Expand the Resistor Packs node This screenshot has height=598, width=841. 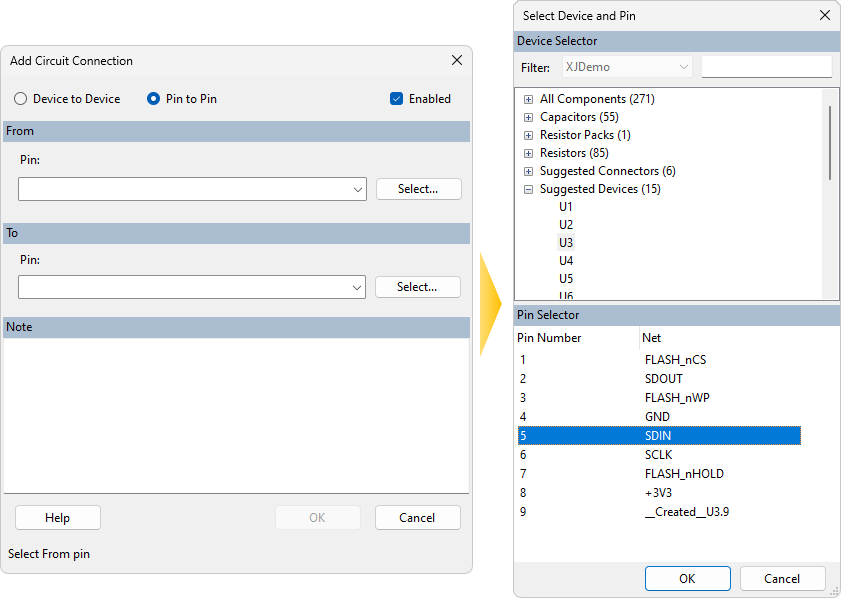point(528,135)
